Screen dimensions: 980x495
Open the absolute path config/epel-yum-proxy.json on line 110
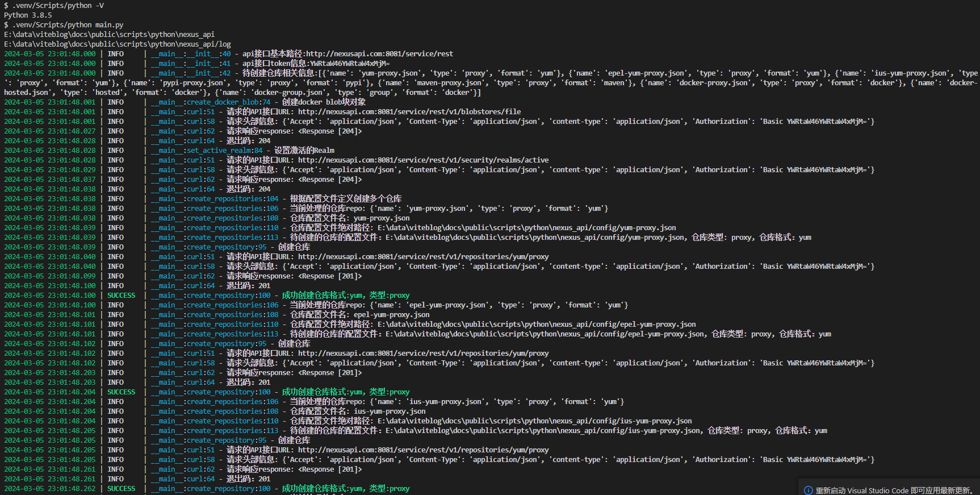(537, 325)
